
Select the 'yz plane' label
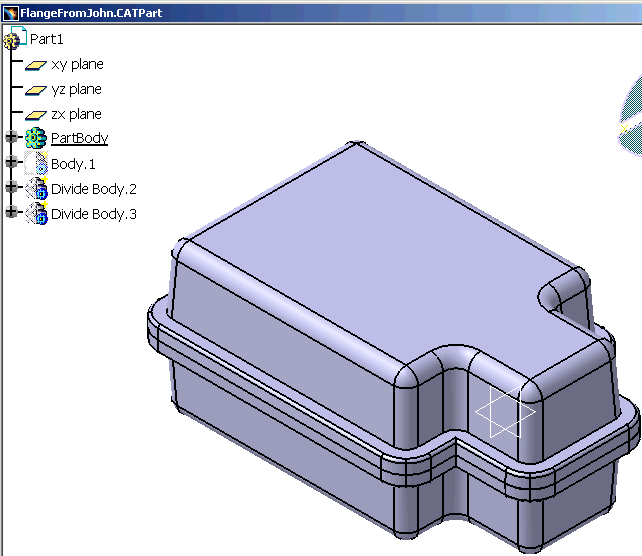click(x=77, y=90)
